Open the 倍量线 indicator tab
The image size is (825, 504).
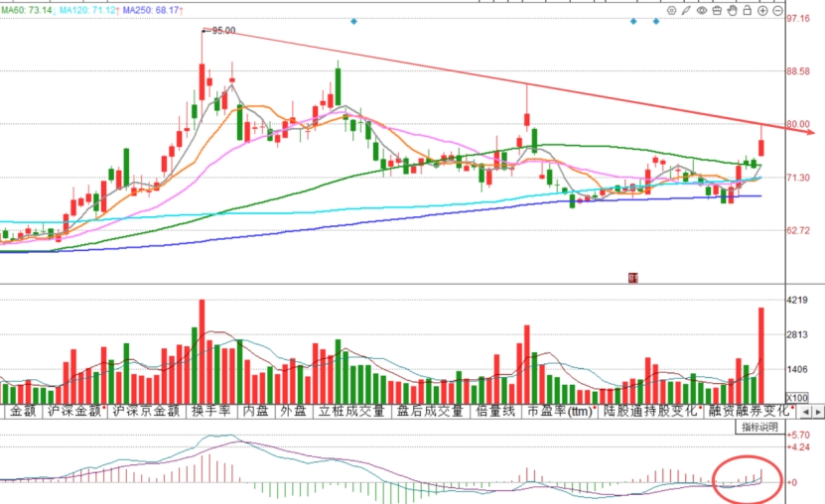(x=495, y=411)
